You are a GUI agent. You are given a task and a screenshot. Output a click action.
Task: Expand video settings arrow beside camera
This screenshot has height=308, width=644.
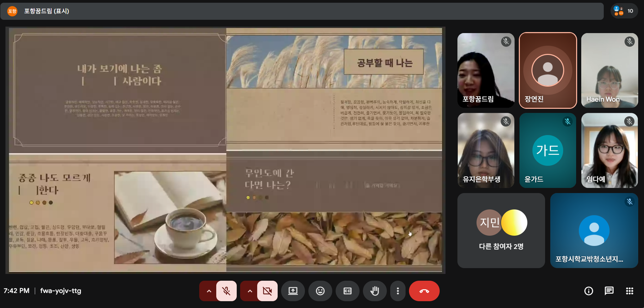(250, 291)
